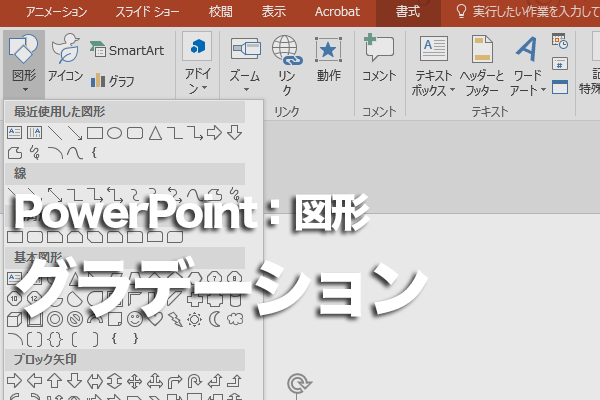Select the left-right block arrow
The image size is (600, 400).
coord(95,381)
